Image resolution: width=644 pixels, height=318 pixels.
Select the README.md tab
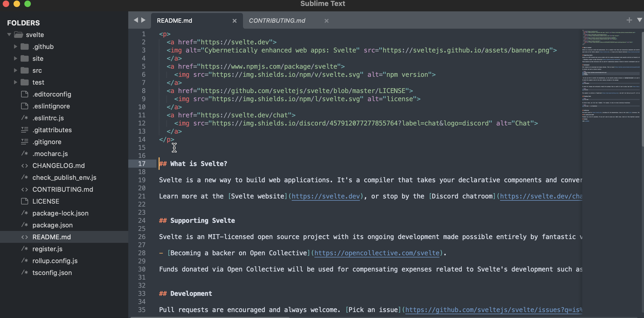click(175, 21)
